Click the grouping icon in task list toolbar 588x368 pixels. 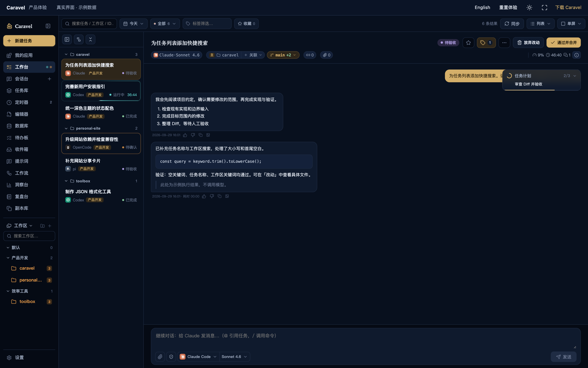pyautogui.click(x=79, y=39)
